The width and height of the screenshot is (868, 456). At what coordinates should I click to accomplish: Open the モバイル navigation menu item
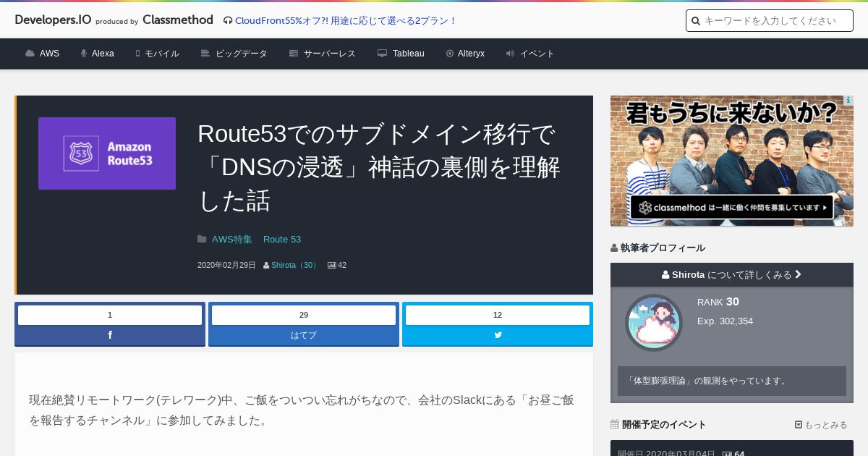[x=162, y=54]
